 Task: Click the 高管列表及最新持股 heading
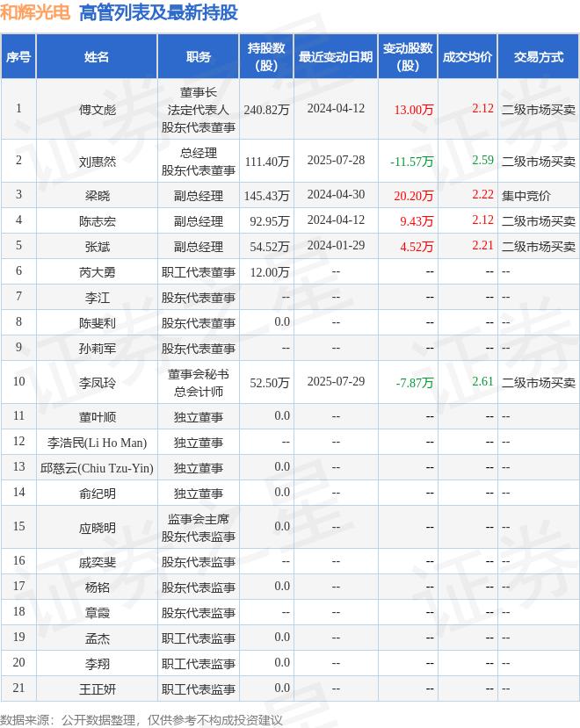pos(158,12)
